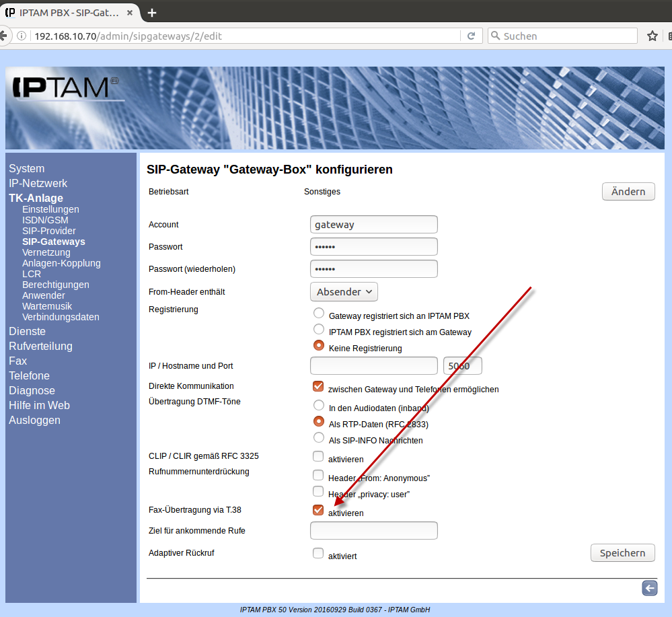
Task: Click the Ändern button
Action: [628, 192]
